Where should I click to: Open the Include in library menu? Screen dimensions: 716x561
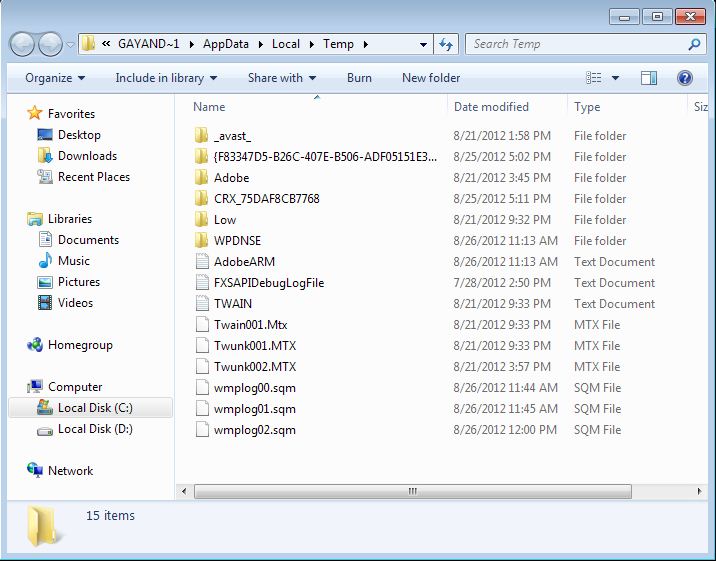coord(166,78)
